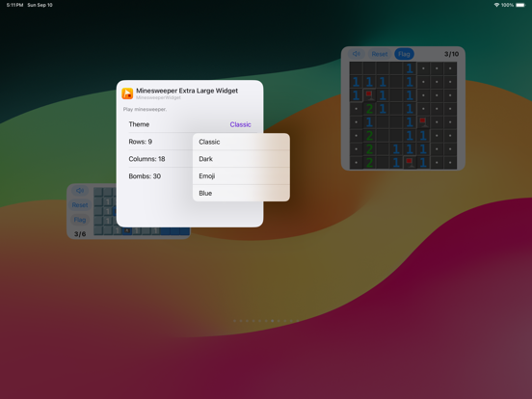532x399 pixels.
Task: Click the Play minesweeper description text
Action: coord(145,109)
